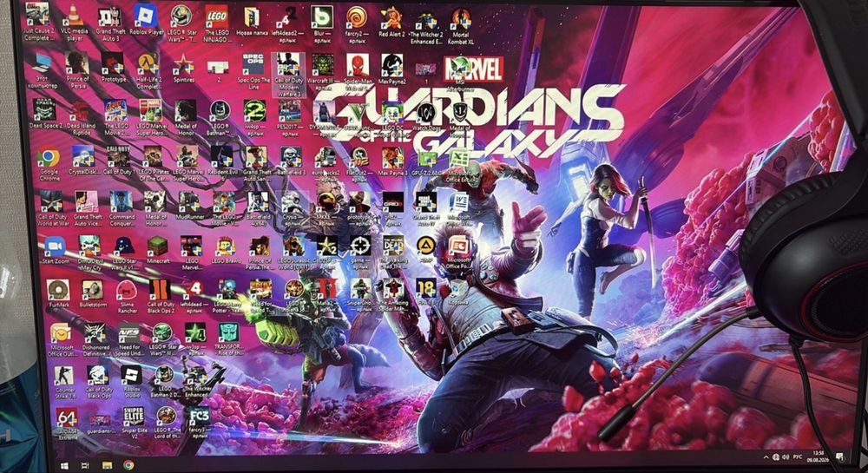This screenshot has width=868, height=473.
Task: Open the AIMP player icon
Action: tap(425, 249)
